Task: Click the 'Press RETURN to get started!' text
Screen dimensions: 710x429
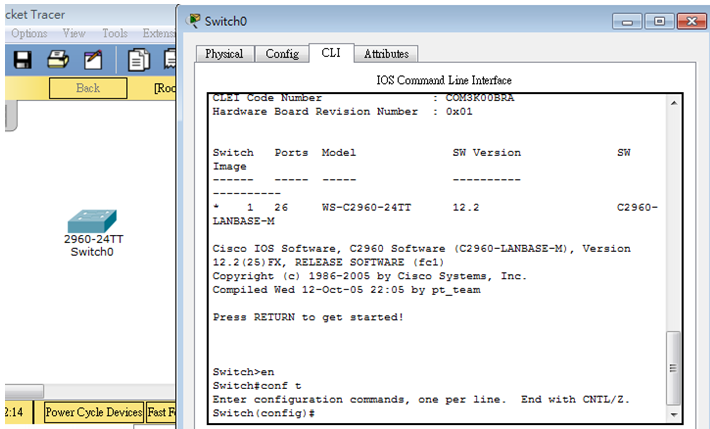Action: [x=308, y=317]
